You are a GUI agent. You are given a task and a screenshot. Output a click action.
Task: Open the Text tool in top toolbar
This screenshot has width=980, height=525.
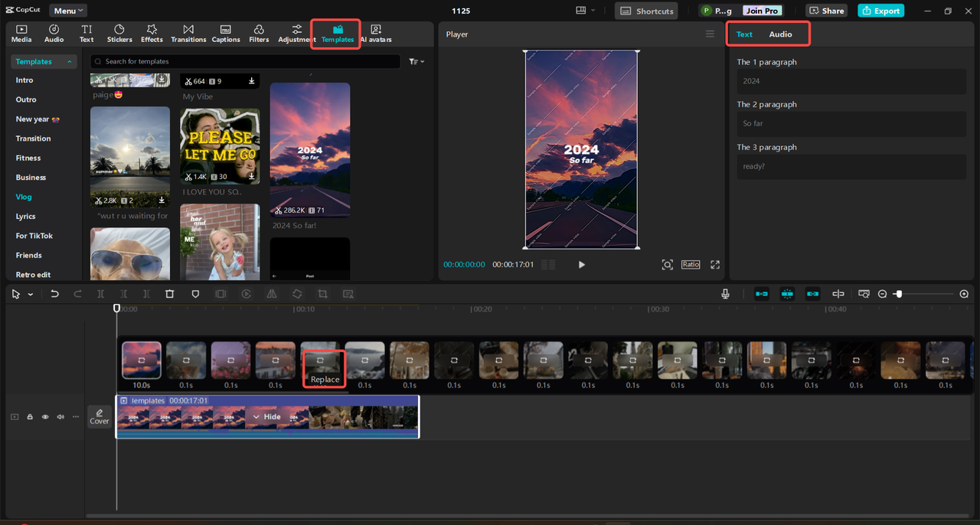pos(87,34)
